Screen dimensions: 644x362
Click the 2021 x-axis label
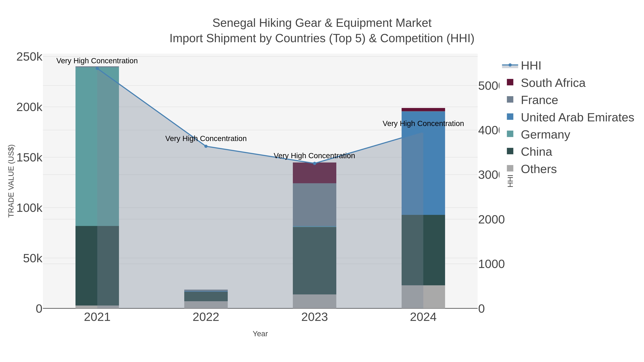(x=97, y=317)
